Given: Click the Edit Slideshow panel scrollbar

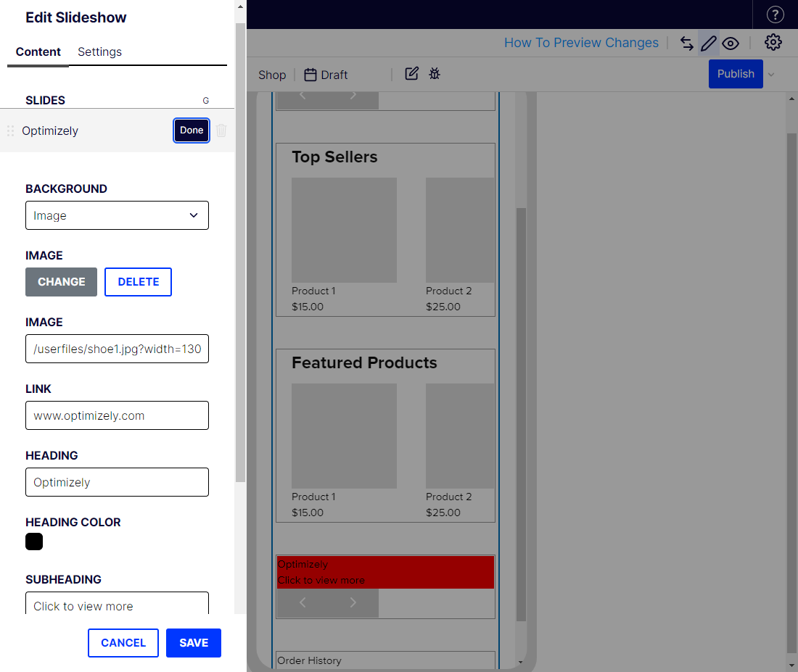Looking at the screenshot, I should (240, 252).
